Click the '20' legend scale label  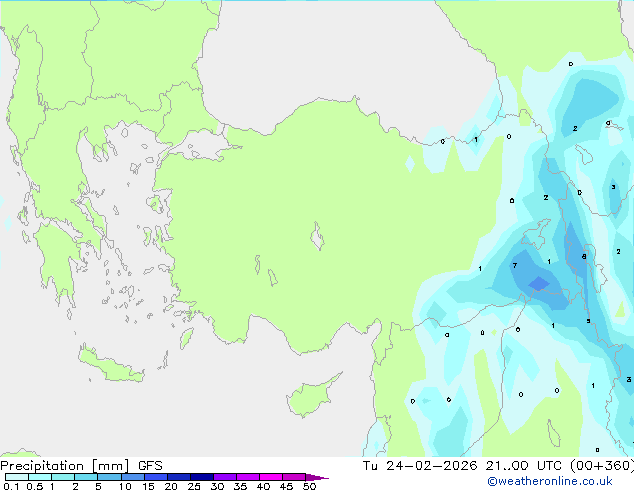171,486
